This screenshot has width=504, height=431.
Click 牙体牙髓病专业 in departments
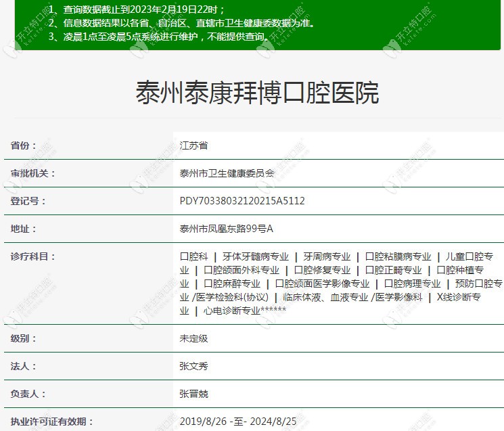[256, 256]
